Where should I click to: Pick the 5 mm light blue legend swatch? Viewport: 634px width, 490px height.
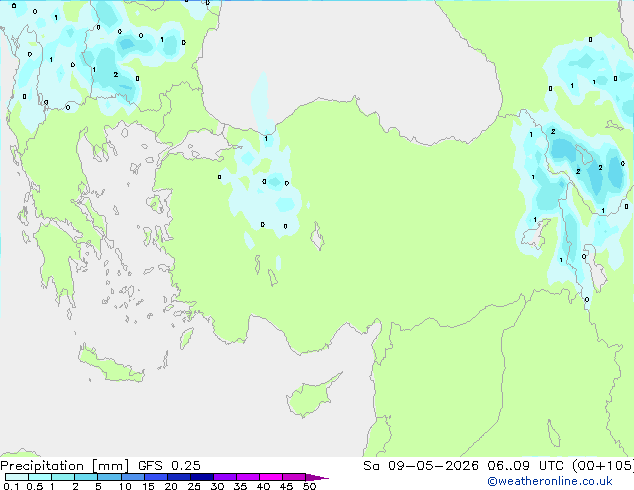tap(109, 477)
